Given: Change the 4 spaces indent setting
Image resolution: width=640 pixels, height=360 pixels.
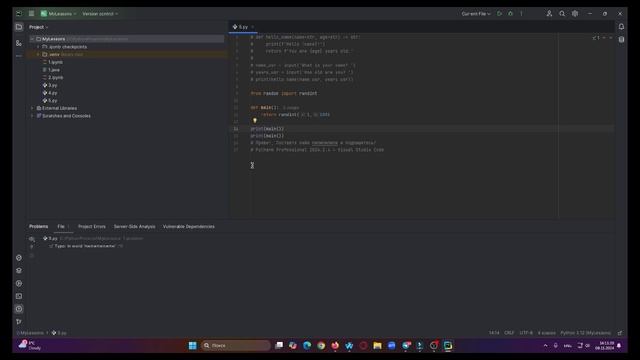Looking at the screenshot, I should (547, 333).
